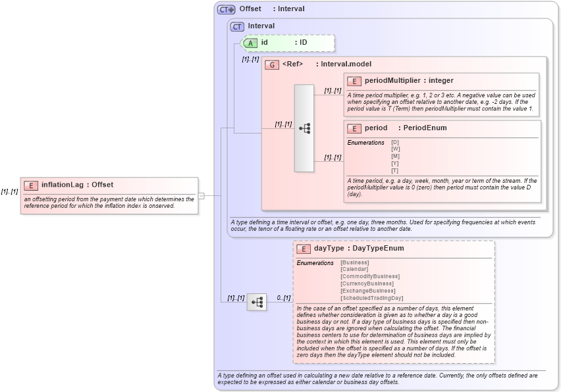Select the dayType : DayTypeEnum title
The height and width of the screenshot is (392, 561).
point(359,249)
